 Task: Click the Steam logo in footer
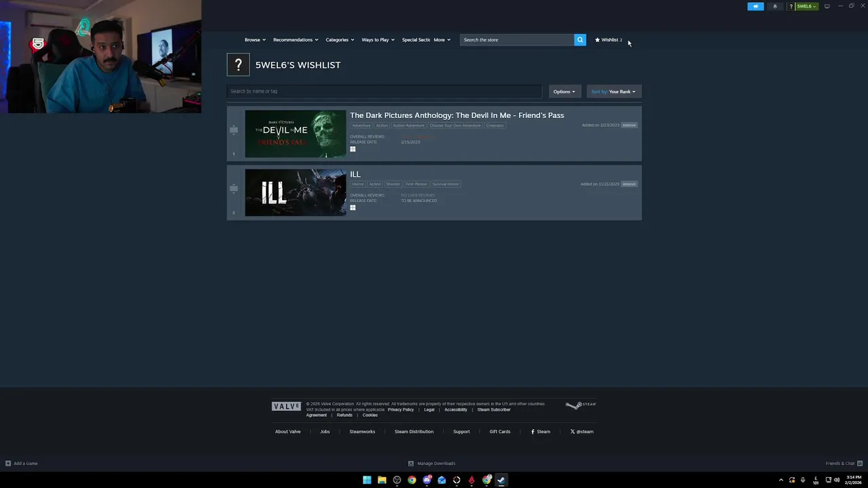[x=580, y=405]
